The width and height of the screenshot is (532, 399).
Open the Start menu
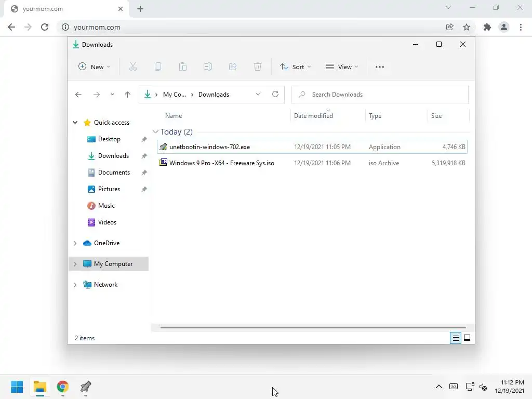point(17,387)
